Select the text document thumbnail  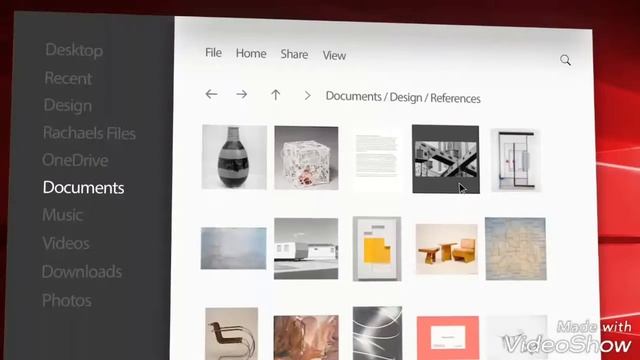coord(376,157)
